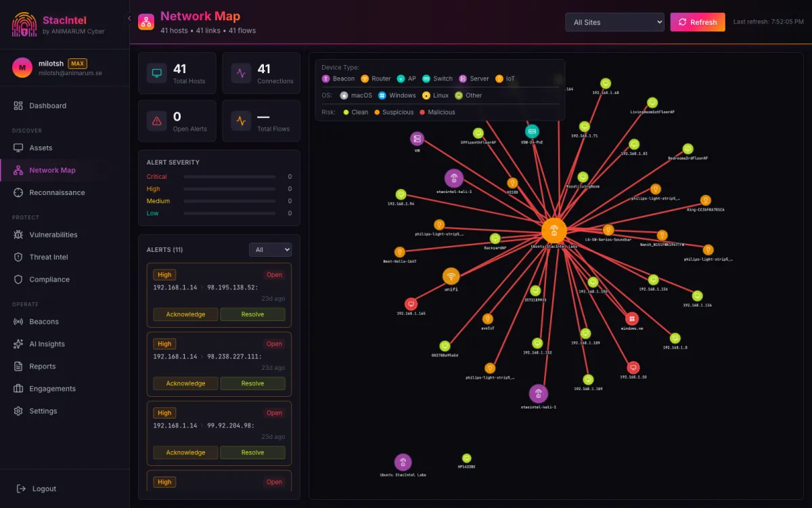Viewport: 812px width, 508px height.
Task: Click the aveIoT orange node
Action: point(488,318)
